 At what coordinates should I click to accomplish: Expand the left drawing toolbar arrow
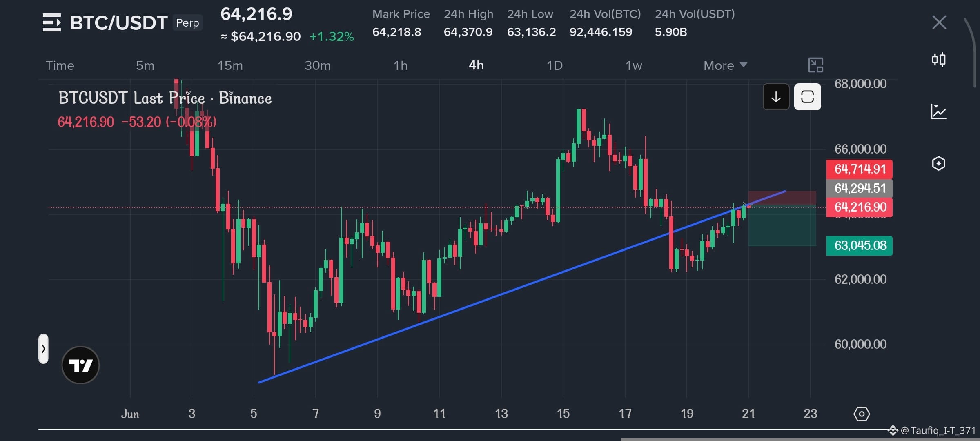point(43,349)
